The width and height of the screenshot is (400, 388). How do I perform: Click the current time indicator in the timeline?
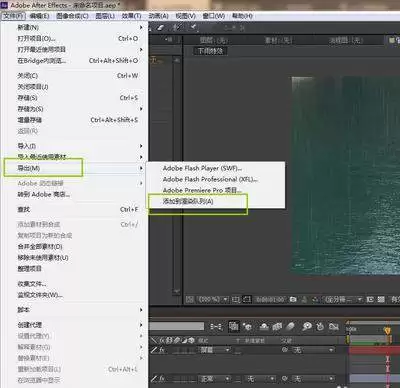point(387,330)
